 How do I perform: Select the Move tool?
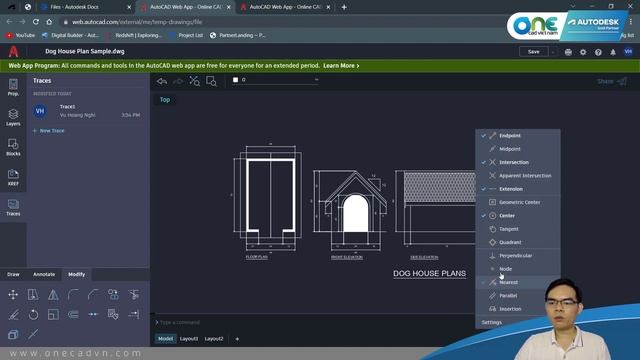pyautogui.click(x=13, y=294)
